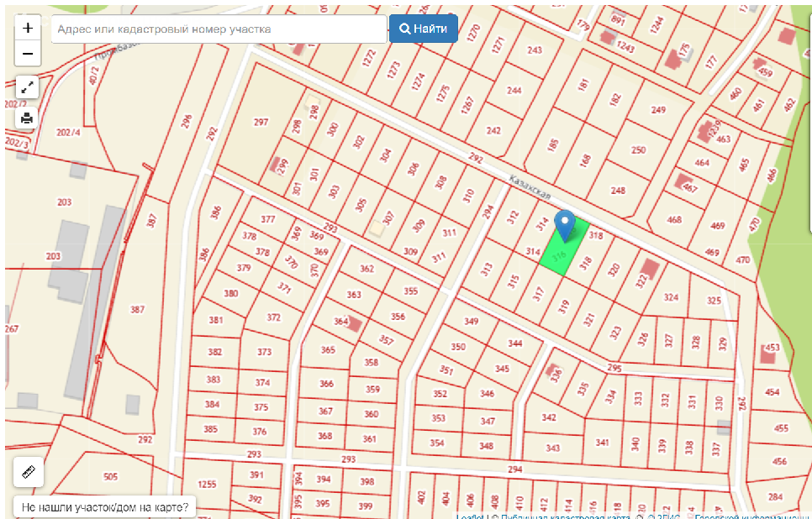Select parcel 464
The height and width of the screenshot is (519, 812).
702,162
